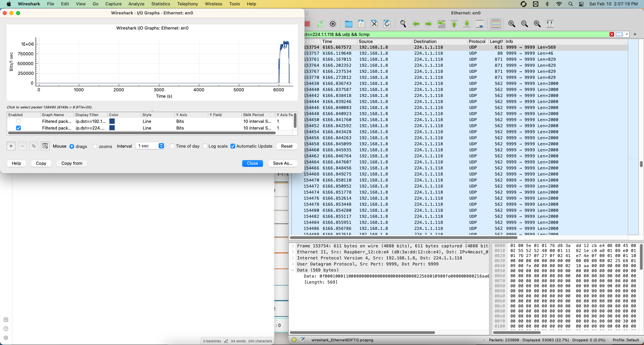Close this capture file icon
The width and height of the screenshot is (644, 345).
coord(374,24)
